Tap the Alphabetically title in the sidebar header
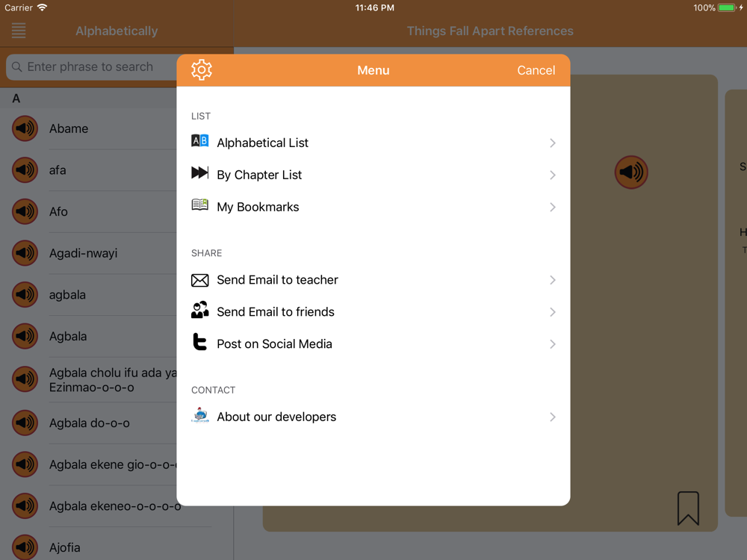 tap(117, 31)
